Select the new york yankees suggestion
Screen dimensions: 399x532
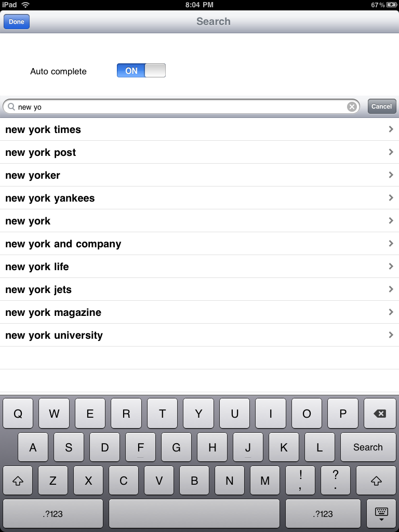click(199, 197)
